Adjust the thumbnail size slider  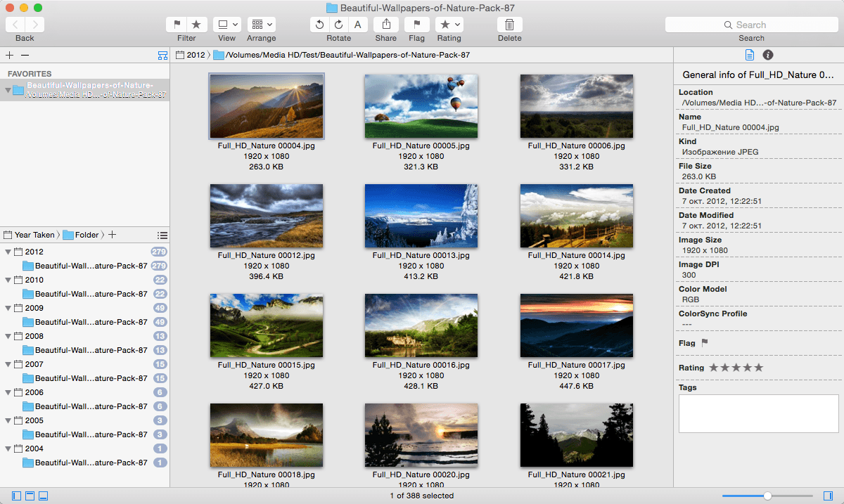(x=768, y=496)
